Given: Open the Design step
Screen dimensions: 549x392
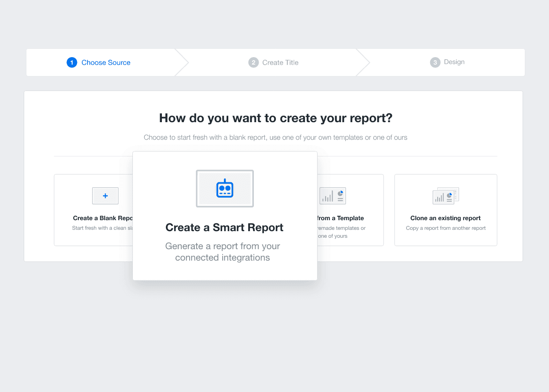Looking at the screenshot, I should [x=454, y=62].
